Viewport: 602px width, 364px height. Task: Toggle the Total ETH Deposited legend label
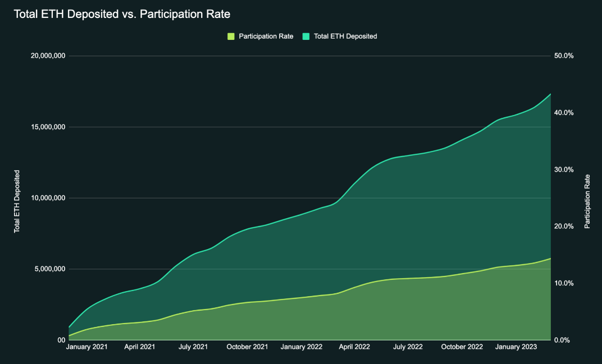pyautogui.click(x=345, y=36)
